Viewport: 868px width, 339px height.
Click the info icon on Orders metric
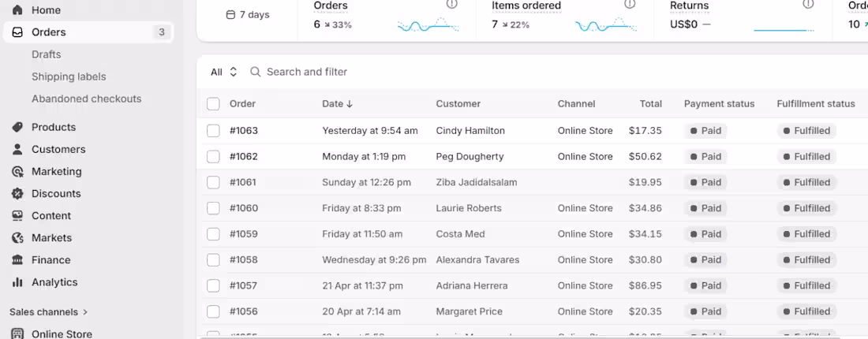(x=451, y=4)
